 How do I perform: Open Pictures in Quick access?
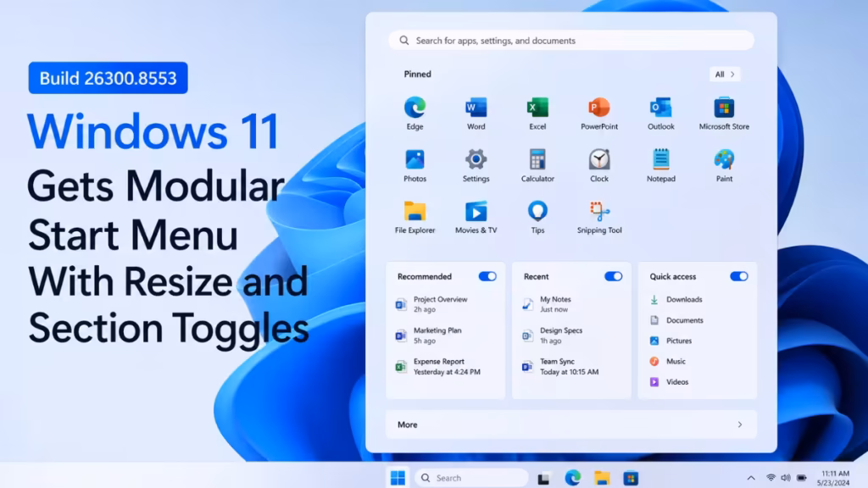pyautogui.click(x=671, y=341)
